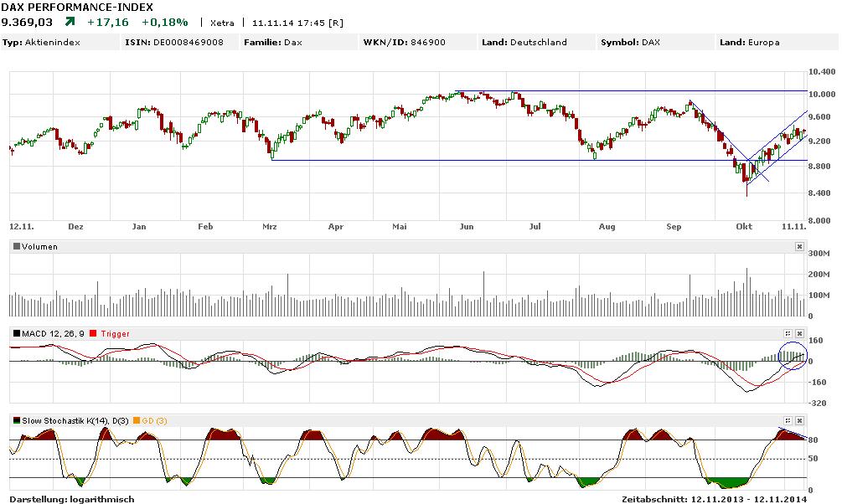Select the index value 9.369,03

(27, 22)
